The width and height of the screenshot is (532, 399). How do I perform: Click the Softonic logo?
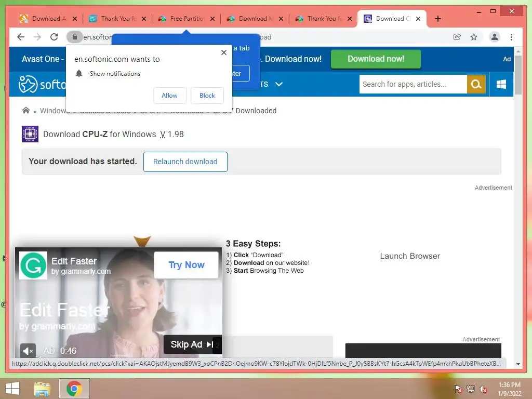pyautogui.click(x=43, y=84)
